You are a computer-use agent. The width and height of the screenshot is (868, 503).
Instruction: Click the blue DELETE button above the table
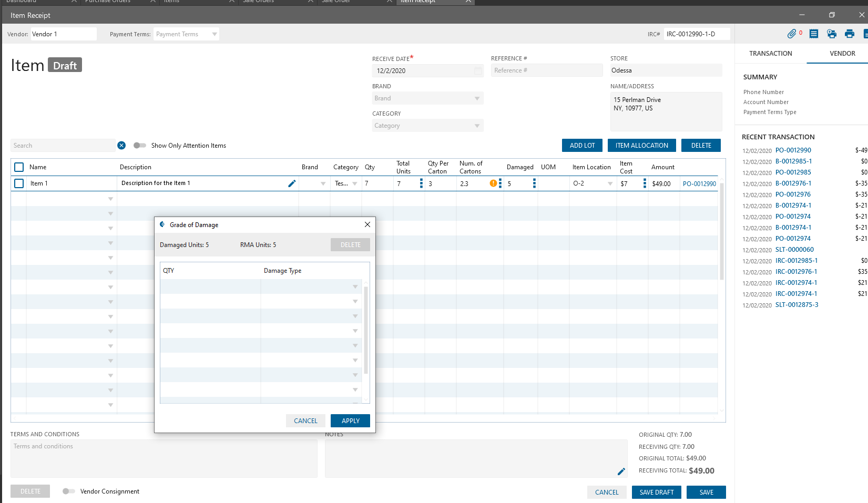701,146
